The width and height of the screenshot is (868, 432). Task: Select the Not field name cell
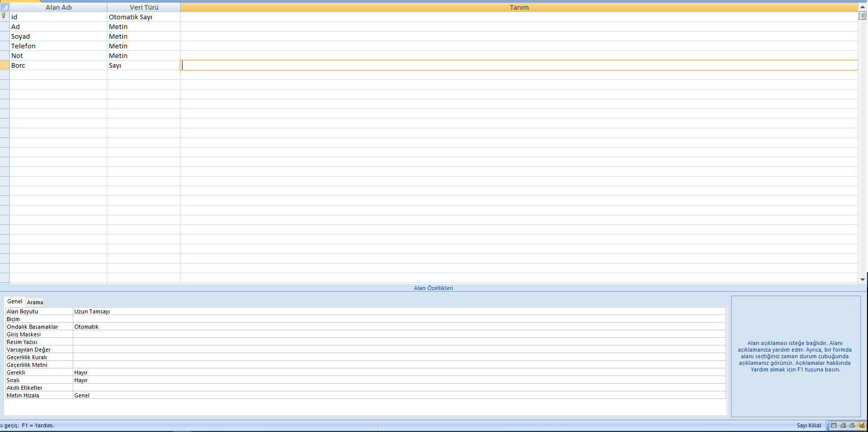point(58,55)
